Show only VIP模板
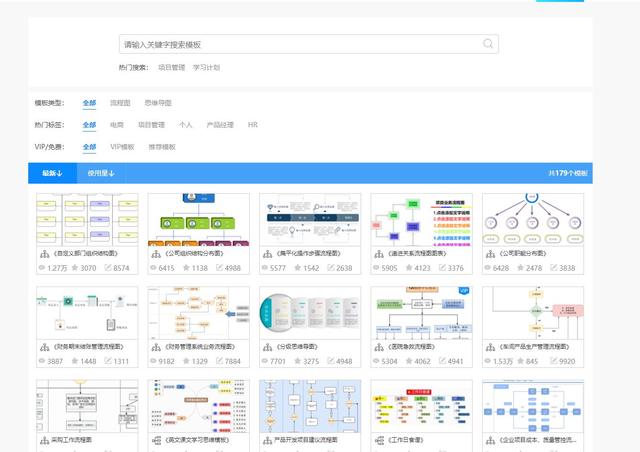640x452 pixels. 122,147
